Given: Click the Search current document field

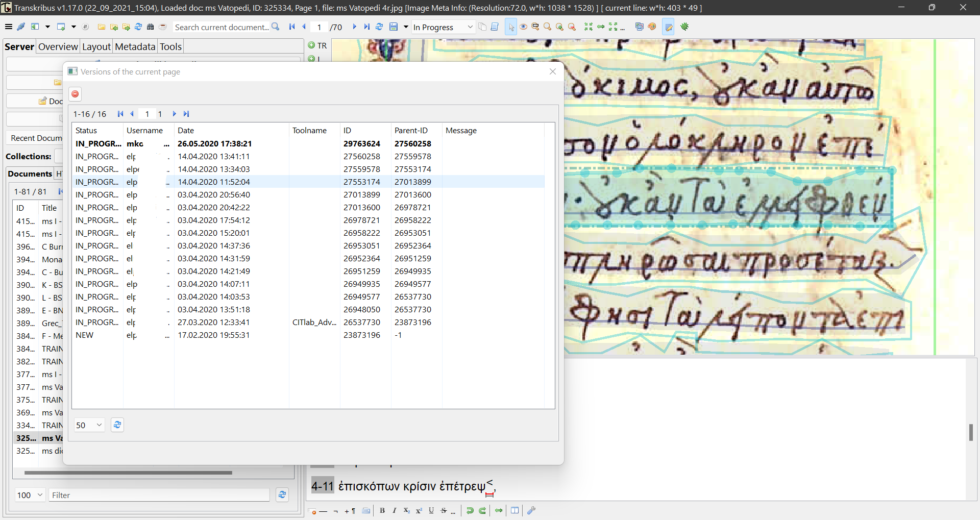Looking at the screenshot, I should (222, 27).
